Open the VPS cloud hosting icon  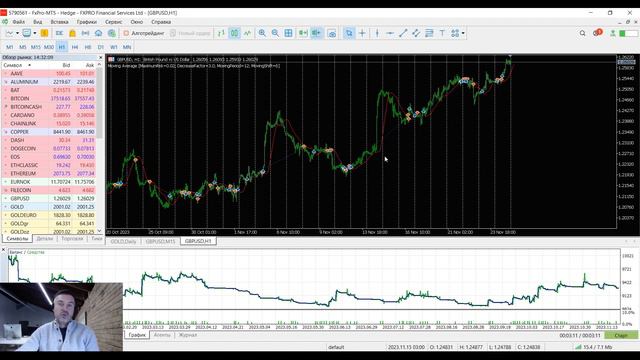(98, 33)
